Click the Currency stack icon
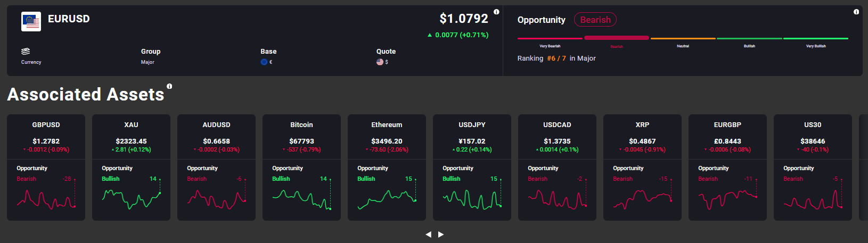Viewport: 868px width, 243px height. pyautogui.click(x=26, y=52)
